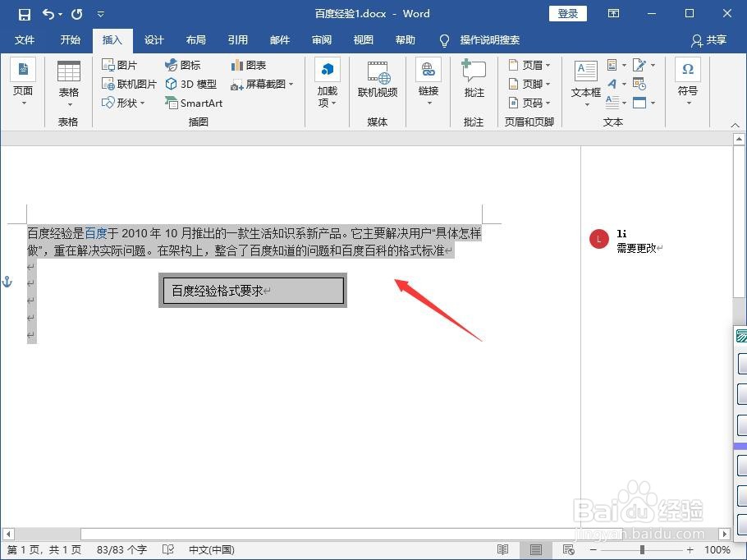Insert a picture with 图片
Viewport: 747px width, 560px height.
click(x=119, y=65)
